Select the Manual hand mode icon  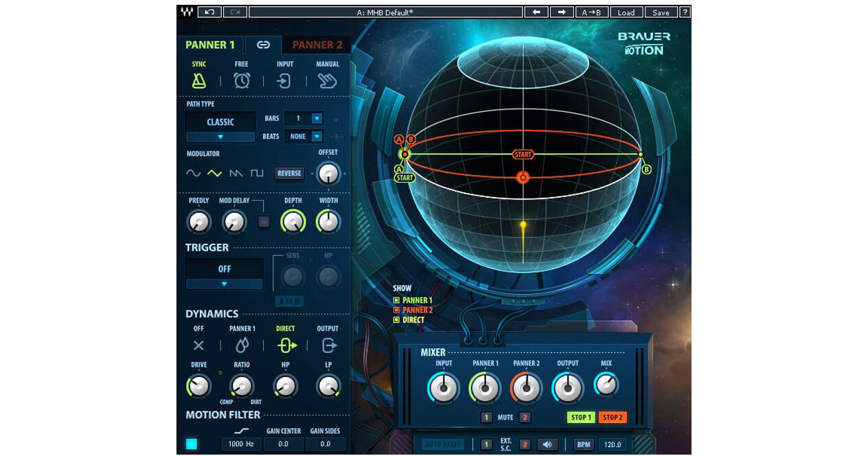pos(328,80)
